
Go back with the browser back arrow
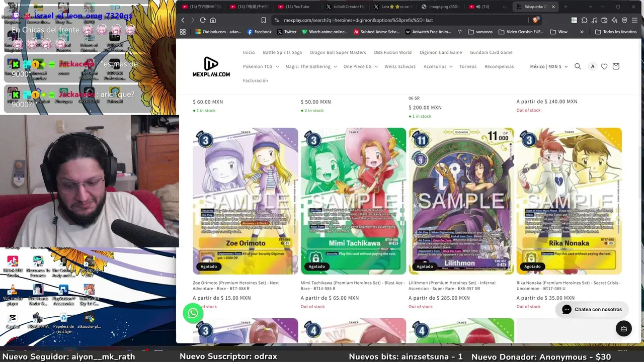183,20
